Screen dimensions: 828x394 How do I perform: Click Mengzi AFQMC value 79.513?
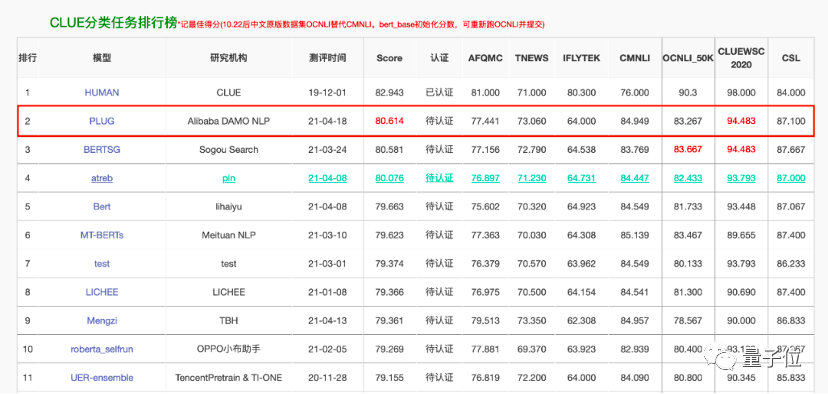tap(485, 321)
